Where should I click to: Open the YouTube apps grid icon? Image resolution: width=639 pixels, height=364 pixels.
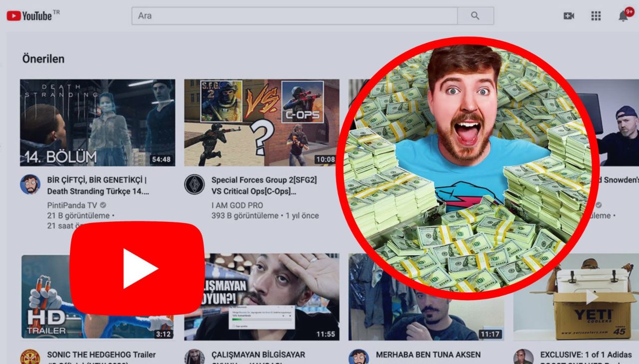tap(595, 15)
